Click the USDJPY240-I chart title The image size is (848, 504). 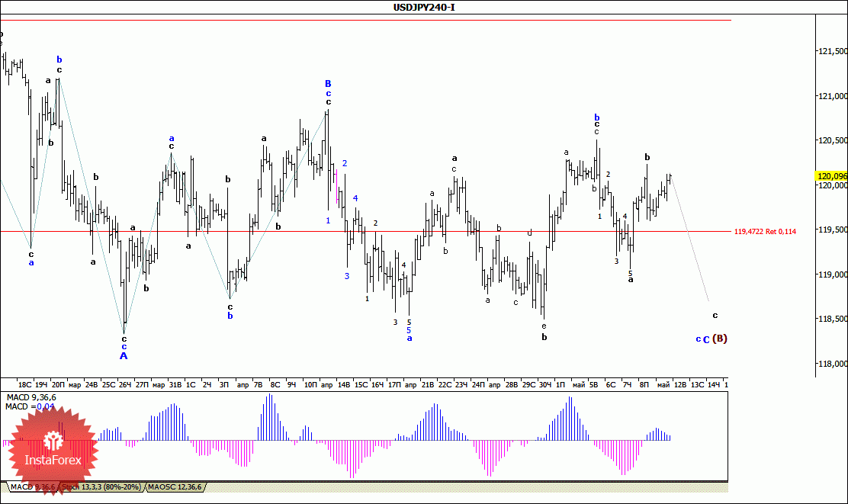click(424, 7)
